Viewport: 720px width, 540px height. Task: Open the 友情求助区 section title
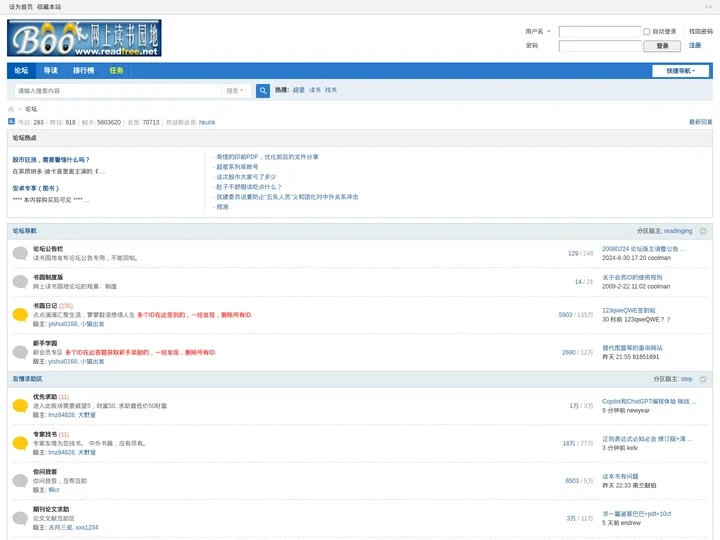pos(27,379)
